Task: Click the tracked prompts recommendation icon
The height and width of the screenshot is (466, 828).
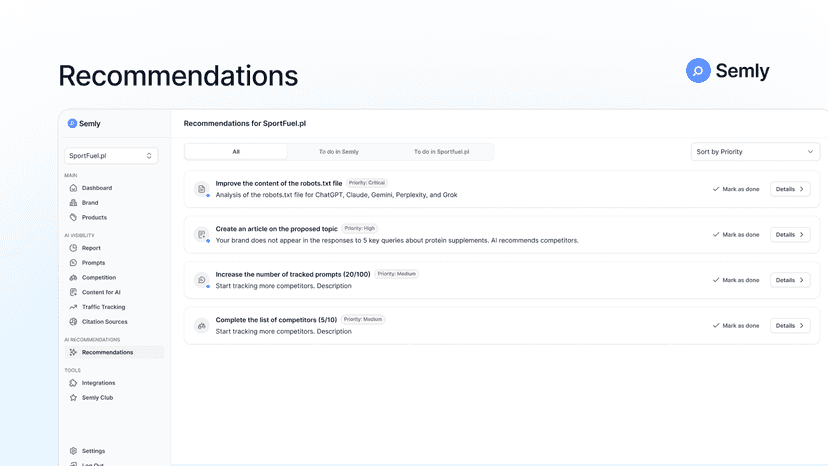Action: click(202, 280)
